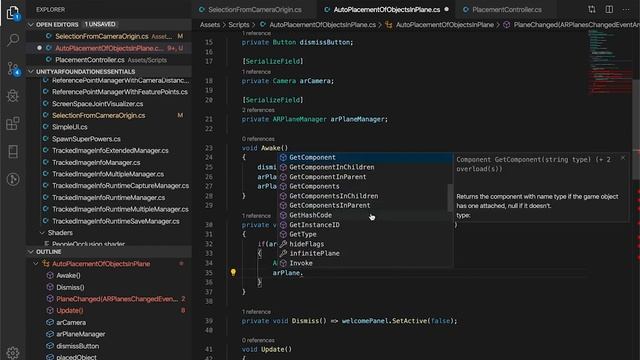Open the Source Control view
Image resolution: width=640 pixels, height=360 pixels.
(13, 68)
